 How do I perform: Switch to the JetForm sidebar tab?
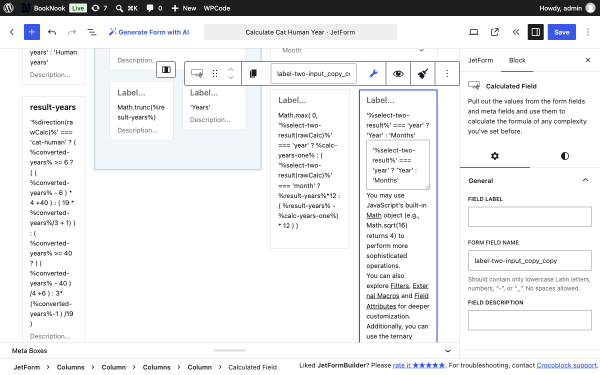pyautogui.click(x=480, y=60)
